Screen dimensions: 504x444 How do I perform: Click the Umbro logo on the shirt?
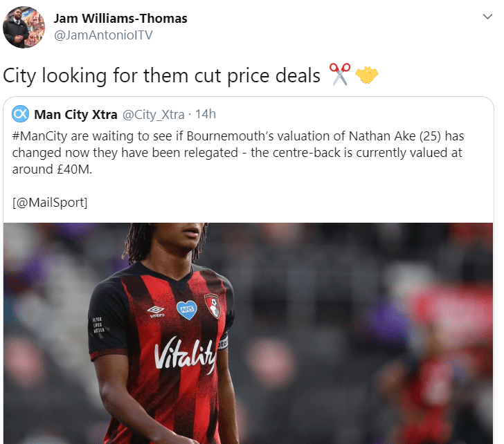pos(156,311)
